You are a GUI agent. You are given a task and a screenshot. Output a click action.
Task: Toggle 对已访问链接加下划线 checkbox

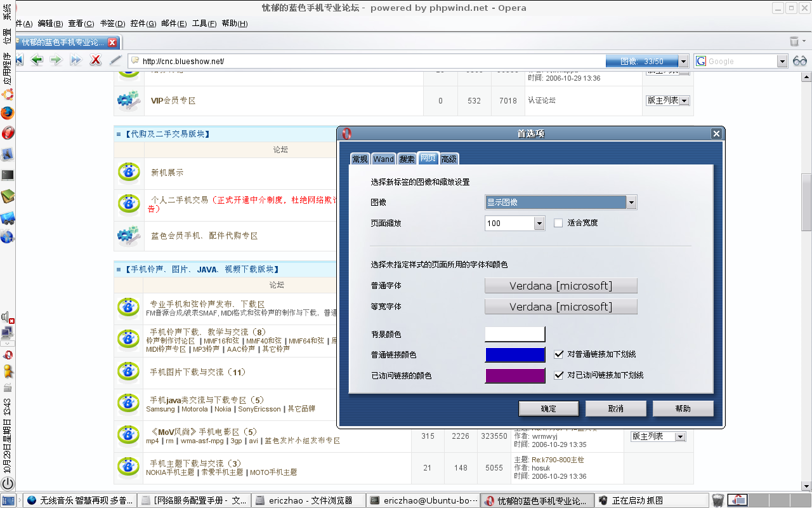(x=559, y=375)
